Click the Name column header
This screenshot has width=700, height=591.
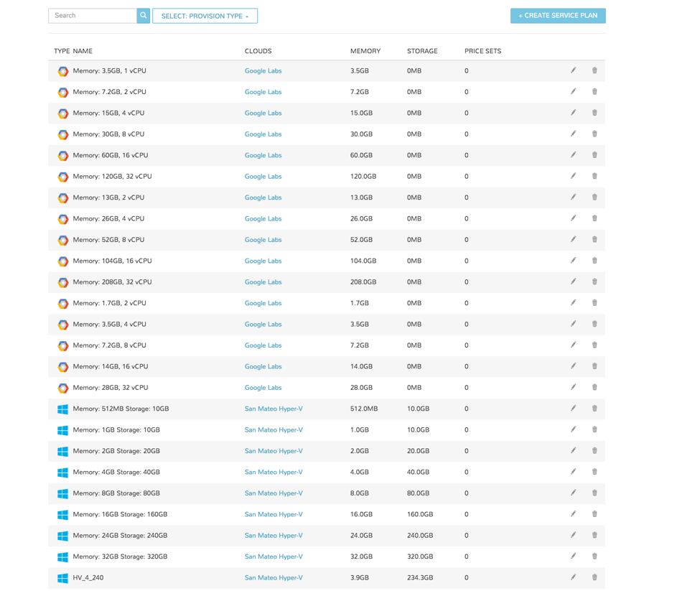[x=83, y=51]
